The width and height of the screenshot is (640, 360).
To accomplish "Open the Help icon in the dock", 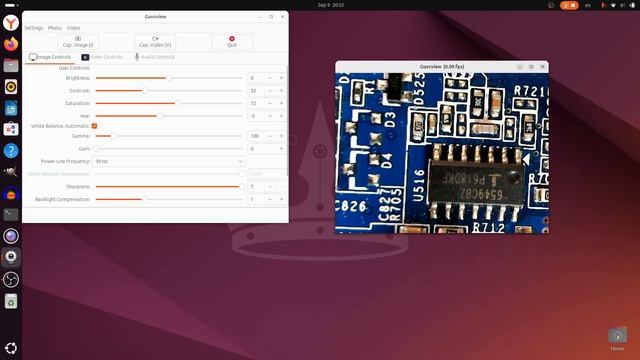I will tap(11, 151).
